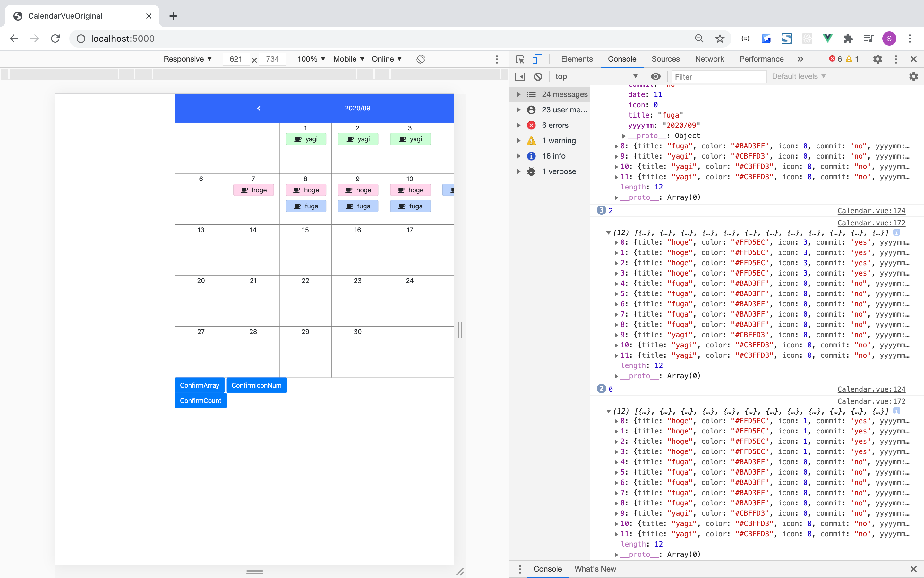The width and height of the screenshot is (924, 578).
Task: Click the viewport width field 621
Action: coord(236,59)
